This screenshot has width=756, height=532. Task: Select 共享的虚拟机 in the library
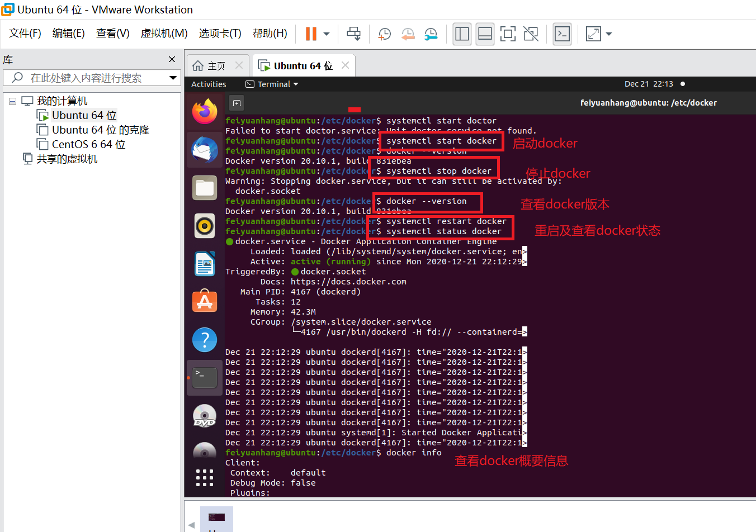tap(67, 159)
